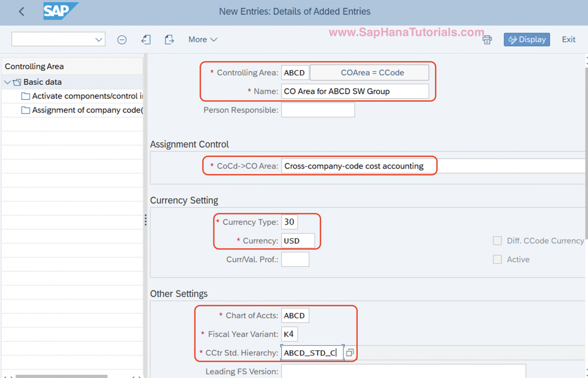Click the Activate components folder icon
588x378 pixels.
pos(26,96)
